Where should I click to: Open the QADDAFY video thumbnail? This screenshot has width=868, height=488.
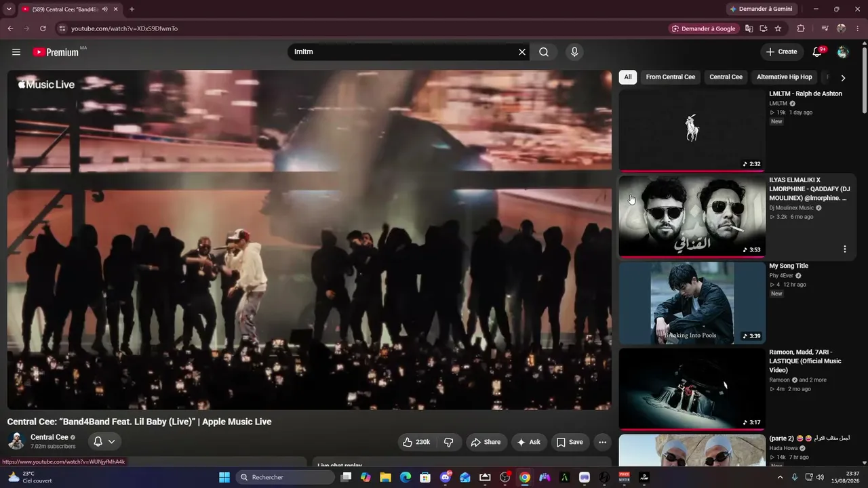(x=692, y=216)
